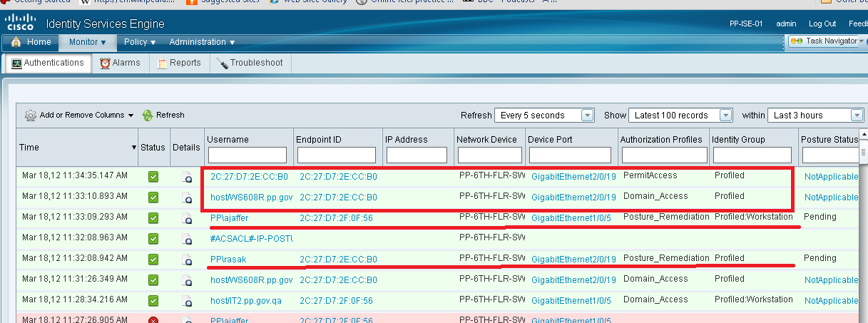Open the refresh interval dropdown Every 5 seconds
Image resolution: width=868 pixels, height=323 pixels.
[x=545, y=116]
